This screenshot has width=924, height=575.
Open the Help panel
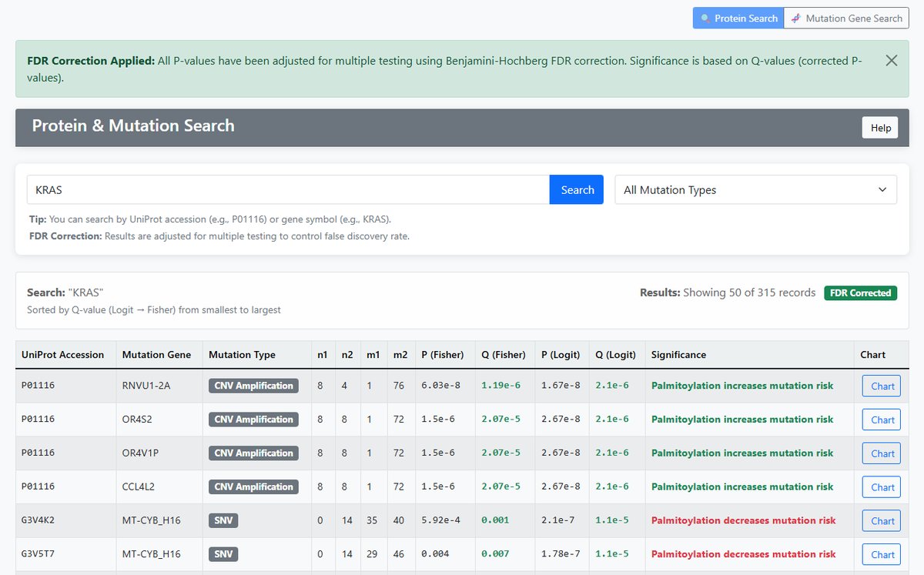[x=879, y=127]
